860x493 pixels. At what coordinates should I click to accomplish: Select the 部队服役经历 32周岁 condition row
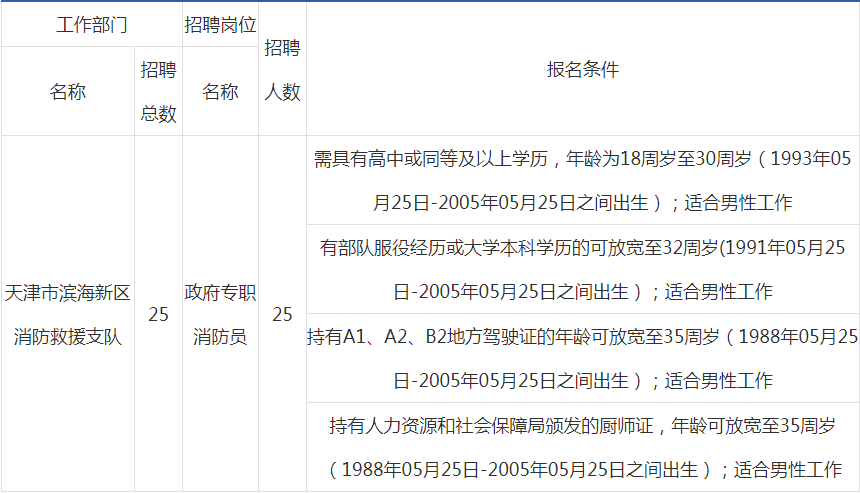pos(582,269)
